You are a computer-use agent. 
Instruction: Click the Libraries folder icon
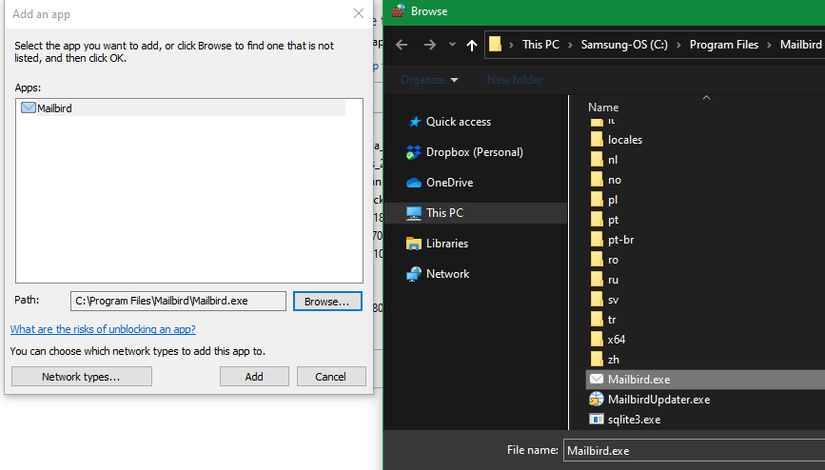(414, 243)
